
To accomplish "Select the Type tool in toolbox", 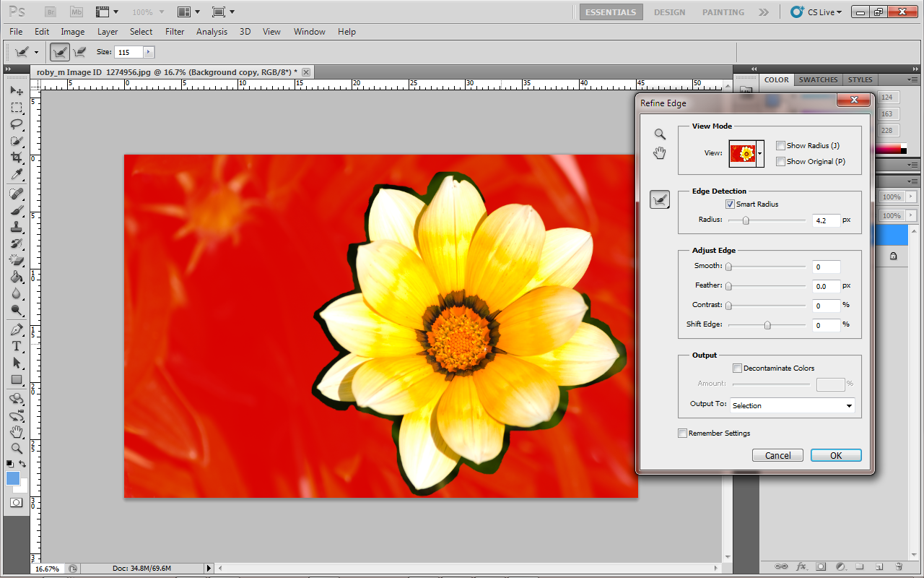I will click(17, 346).
